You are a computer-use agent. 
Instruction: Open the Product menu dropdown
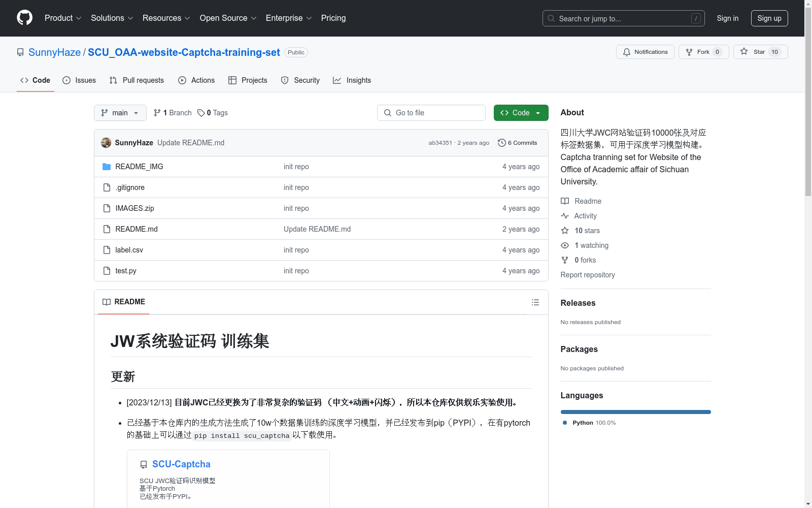tap(63, 18)
